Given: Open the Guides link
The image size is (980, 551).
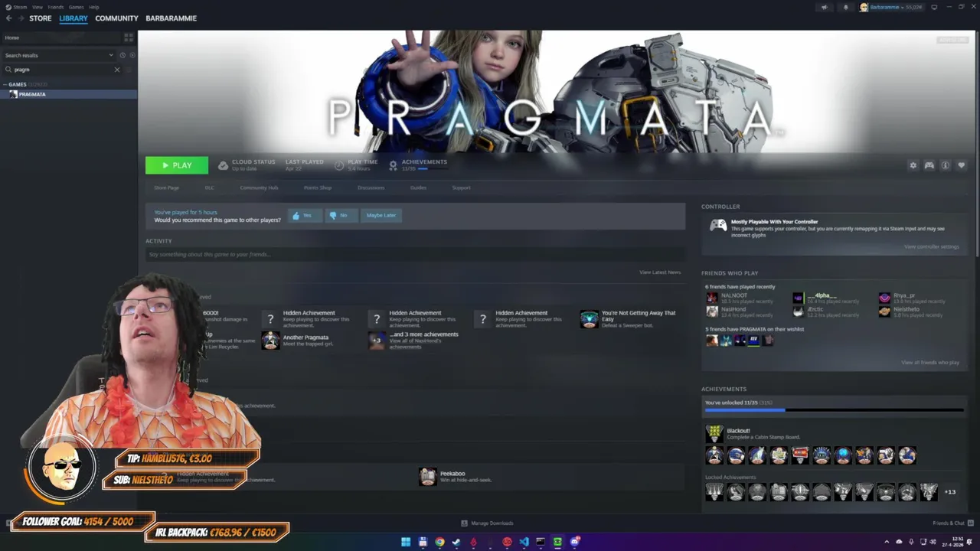Looking at the screenshot, I should pyautogui.click(x=418, y=187).
